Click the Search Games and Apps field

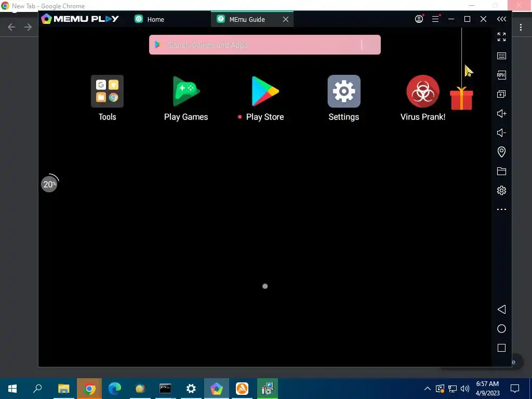pos(264,45)
